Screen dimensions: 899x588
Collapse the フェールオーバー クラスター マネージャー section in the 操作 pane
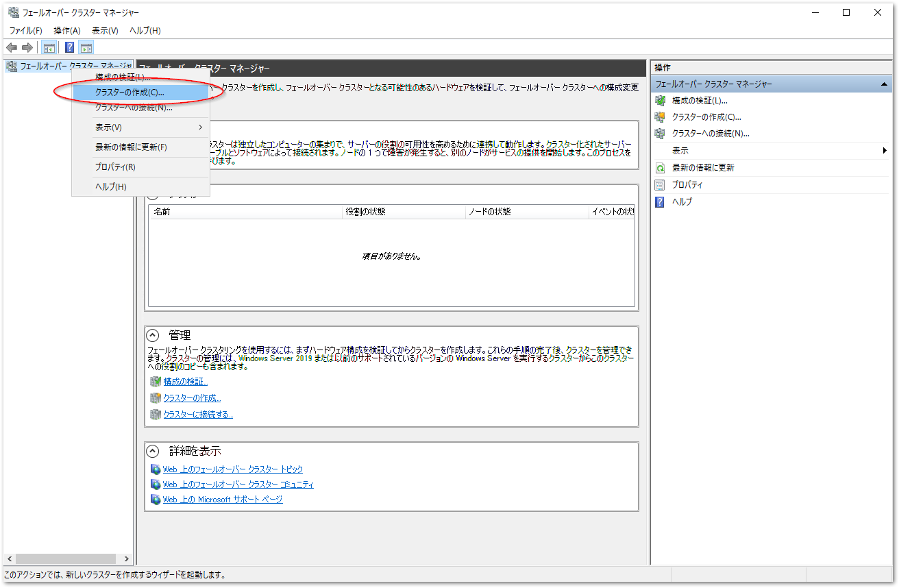[x=885, y=84]
